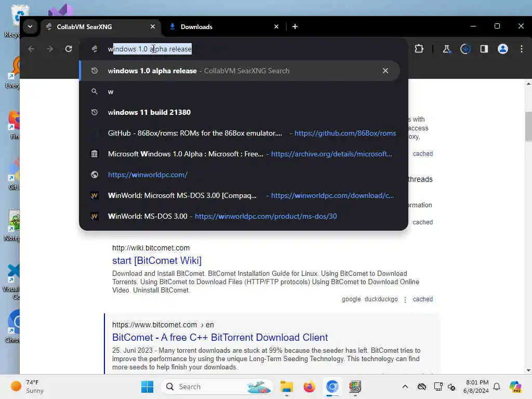This screenshot has width=532, height=399.
Task: Remove the highlighted suggestion with X
Action: click(385, 71)
